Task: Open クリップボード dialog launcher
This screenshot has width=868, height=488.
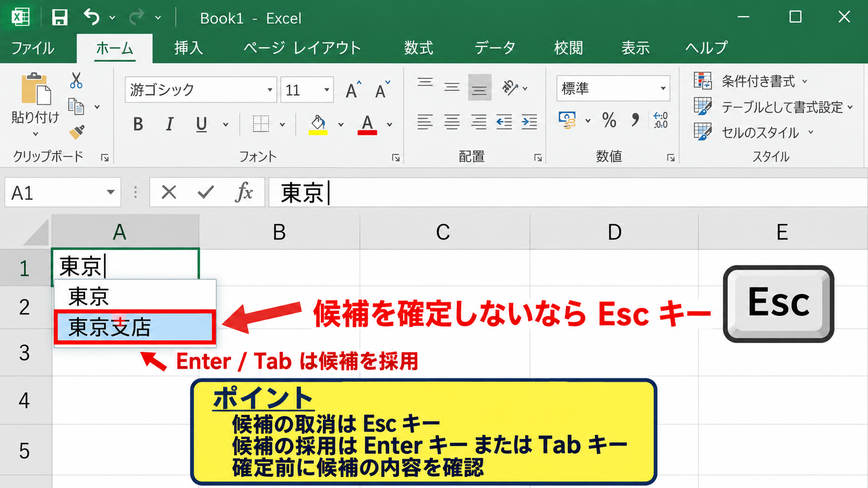Action: [x=105, y=158]
